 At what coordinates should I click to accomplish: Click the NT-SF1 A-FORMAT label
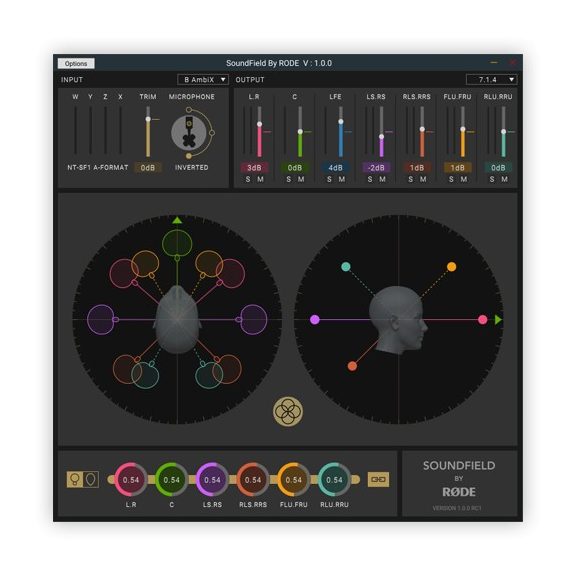98,168
